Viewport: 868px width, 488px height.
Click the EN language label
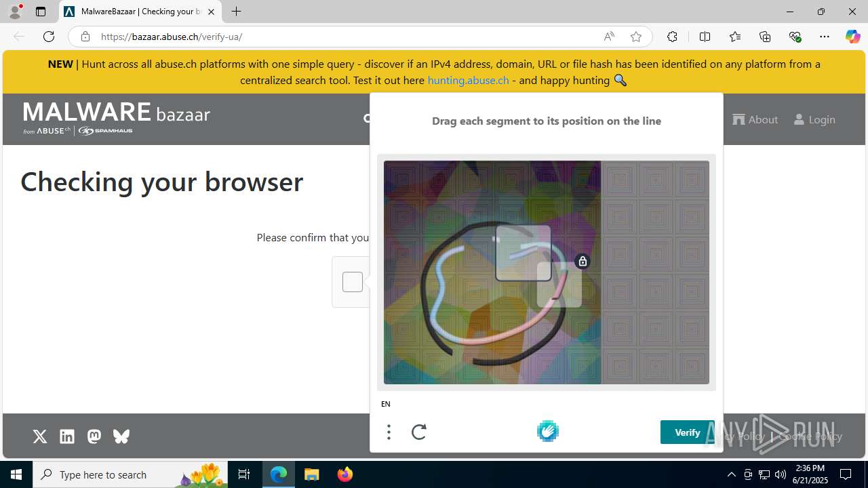tap(386, 404)
